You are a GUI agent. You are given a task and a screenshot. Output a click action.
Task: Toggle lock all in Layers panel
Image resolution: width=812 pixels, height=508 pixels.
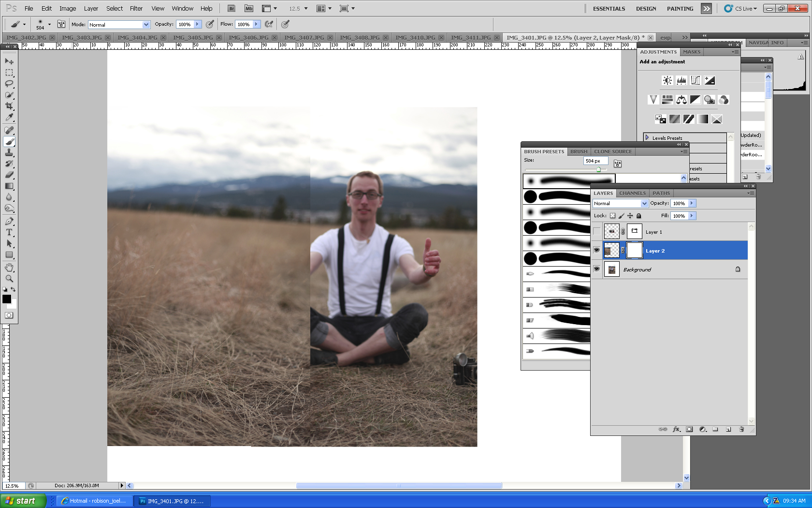[x=638, y=216]
